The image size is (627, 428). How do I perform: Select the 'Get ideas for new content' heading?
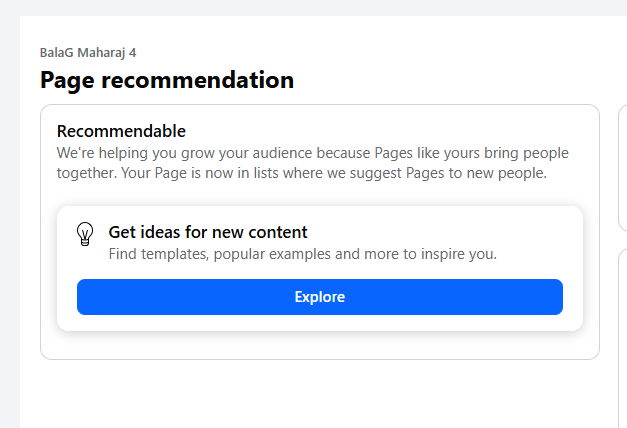point(207,232)
